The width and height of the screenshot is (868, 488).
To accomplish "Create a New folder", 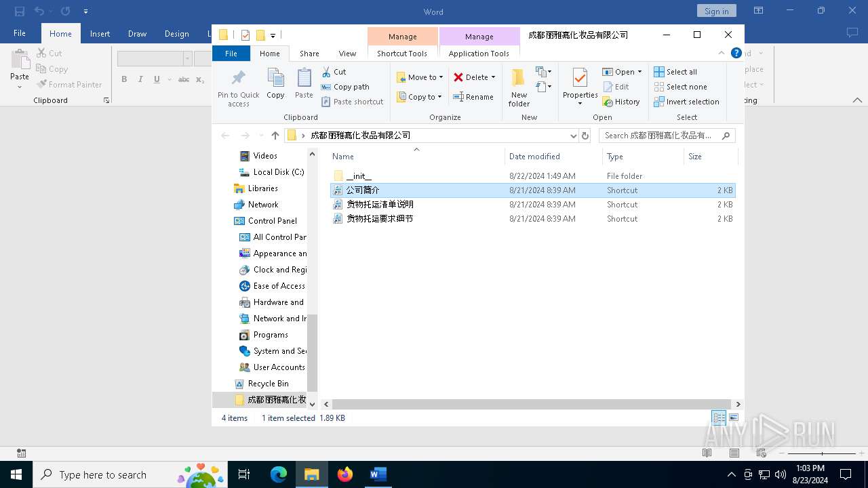I will click(x=519, y=87).
